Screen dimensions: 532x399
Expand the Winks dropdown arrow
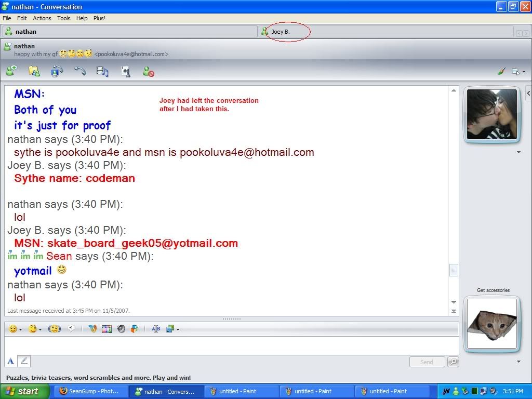(40, 329)
